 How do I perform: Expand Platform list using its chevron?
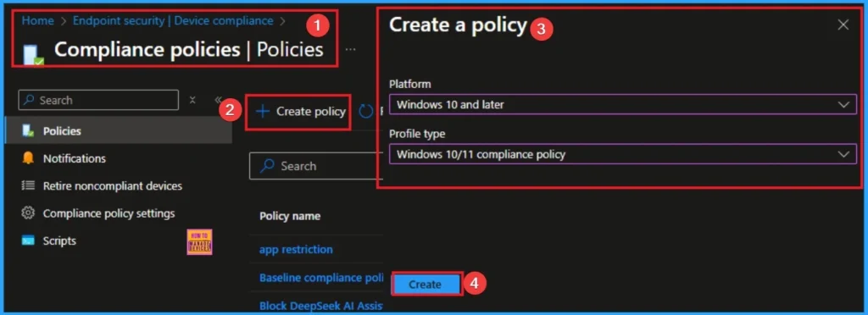point(843,104)
